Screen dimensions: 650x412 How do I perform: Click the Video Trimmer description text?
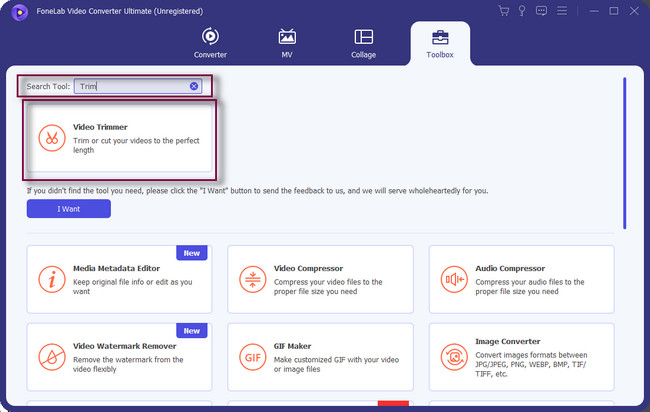pos(136,145)
